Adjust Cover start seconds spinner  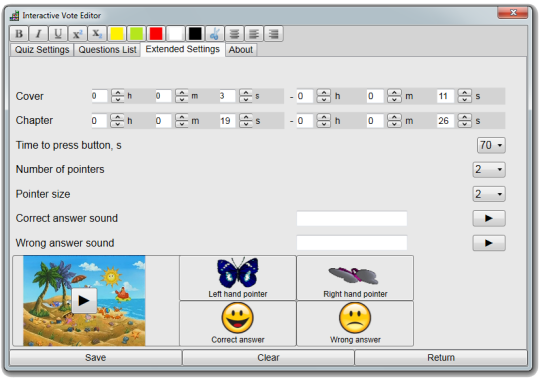pyautogui.click(x=246, y=96)
